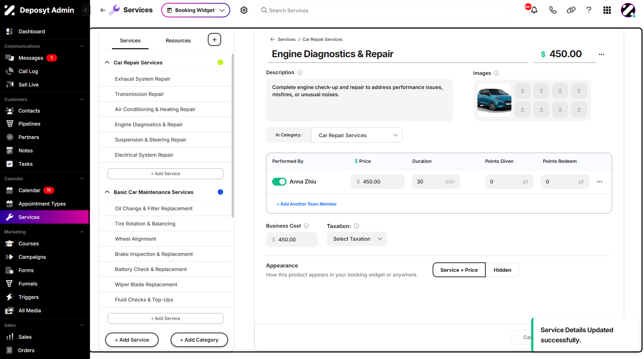
Task: Click the blue car image thumbnail
Action: 494,100
